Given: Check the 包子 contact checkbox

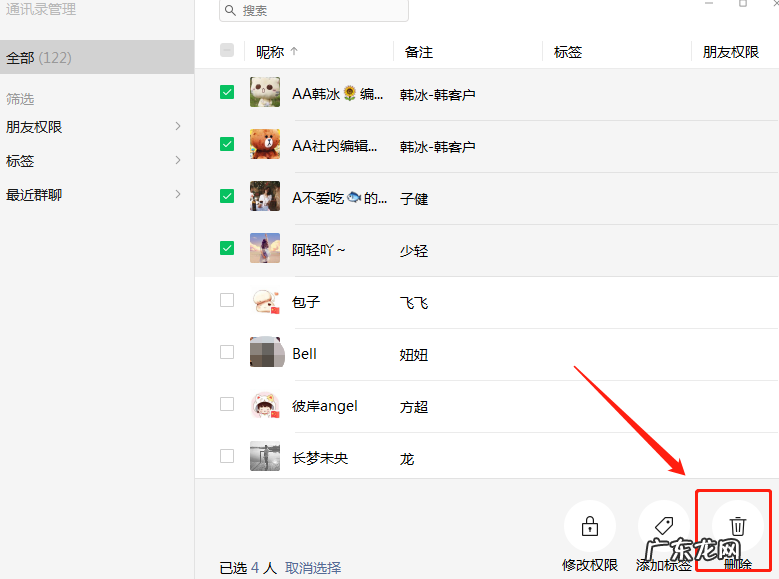Looking at the screenshot, I should [x=227, y=300].
